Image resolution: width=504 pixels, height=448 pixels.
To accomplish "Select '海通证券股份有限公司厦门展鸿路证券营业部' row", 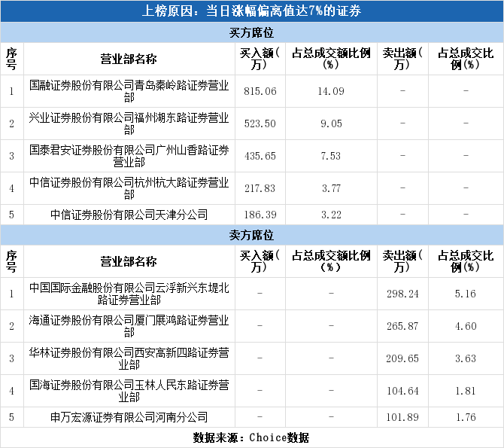I will tap(252, 326).
